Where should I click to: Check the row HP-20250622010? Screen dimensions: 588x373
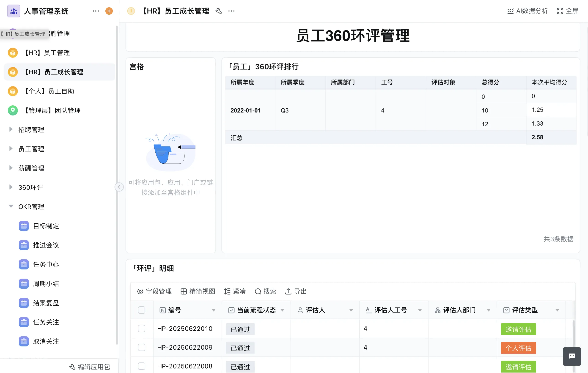[x=142, y=329]
